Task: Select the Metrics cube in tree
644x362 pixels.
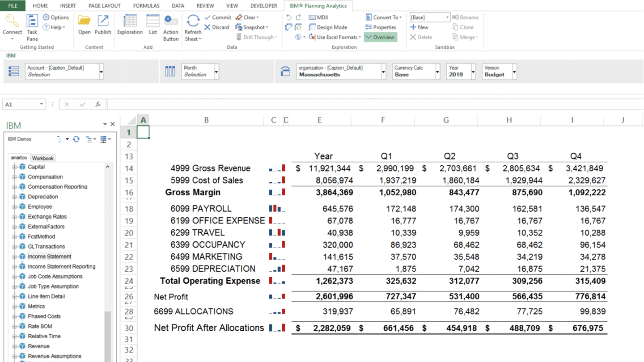Action: 36,307
